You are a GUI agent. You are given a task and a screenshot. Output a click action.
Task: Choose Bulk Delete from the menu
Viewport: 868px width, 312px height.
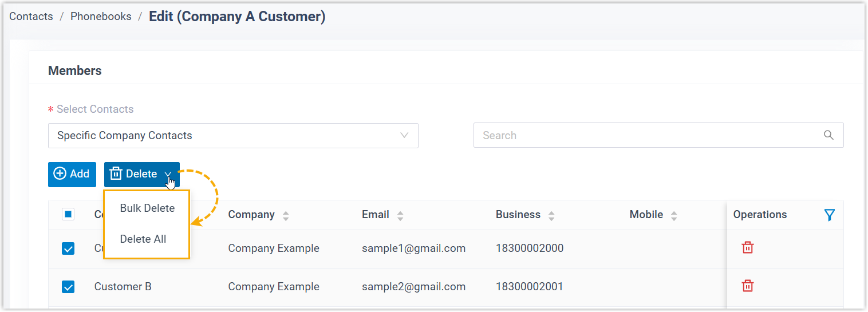pyautogui.click(x=147, y=208)
